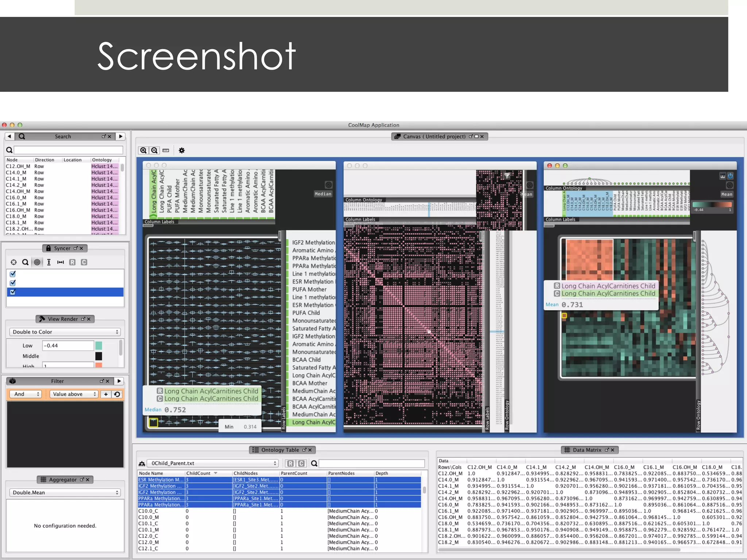Click the reset filter refresh icon
The height and width of the screenshot is (560, 747).
[x=117, y=394]
